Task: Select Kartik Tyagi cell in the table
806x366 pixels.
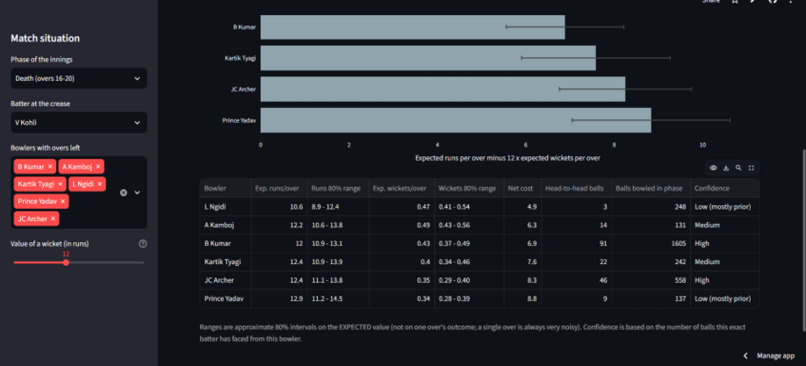Action: click(x=225, y=262)
